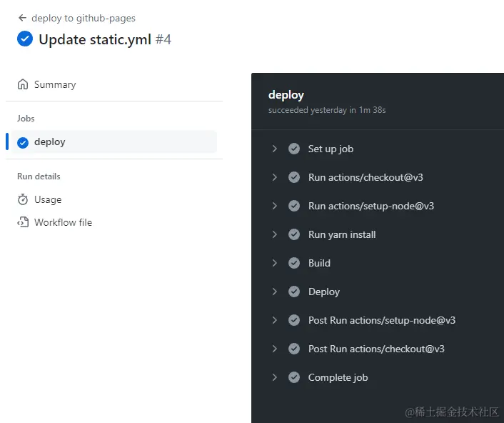
Task: Open the Deploy step log
Action: (x=324, y=292)
